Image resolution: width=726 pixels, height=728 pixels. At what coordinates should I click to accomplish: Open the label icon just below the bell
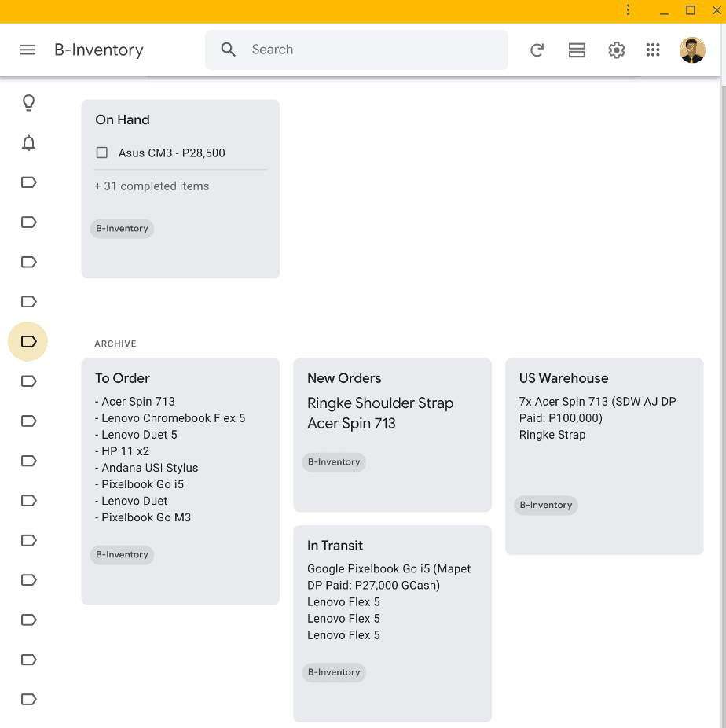pos(29,182)
